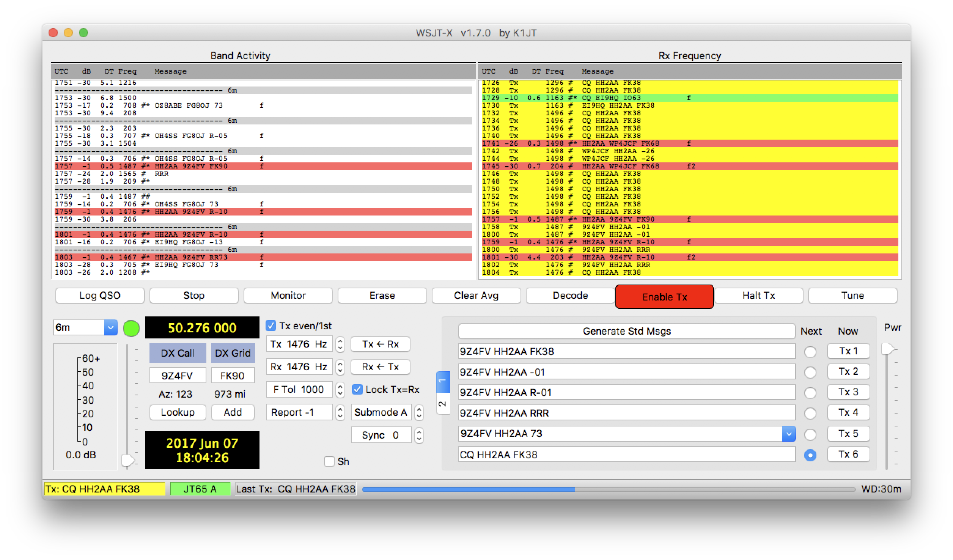Click the Tx 4 Now button
The height and width of the screenshot is (560, 953).
pyautogui.click(x=848, y=412)
